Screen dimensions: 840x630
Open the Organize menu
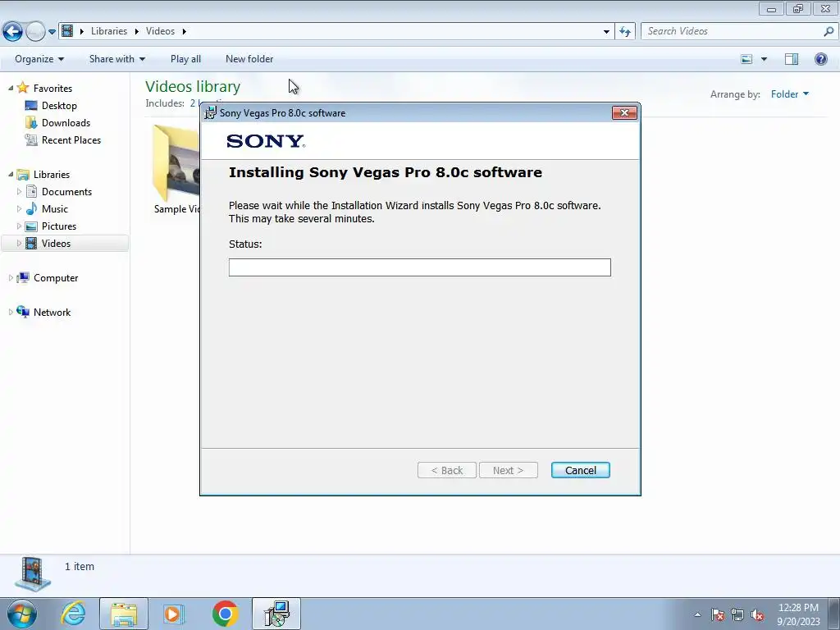39,59
